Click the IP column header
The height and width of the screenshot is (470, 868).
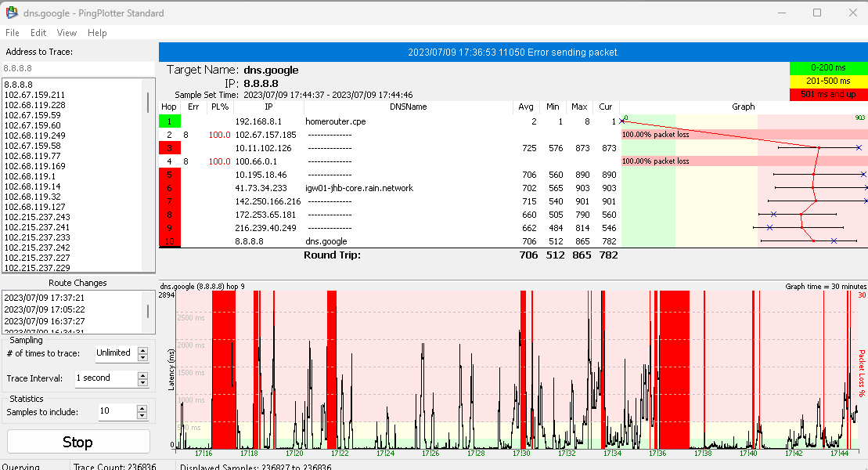[268, 107]
